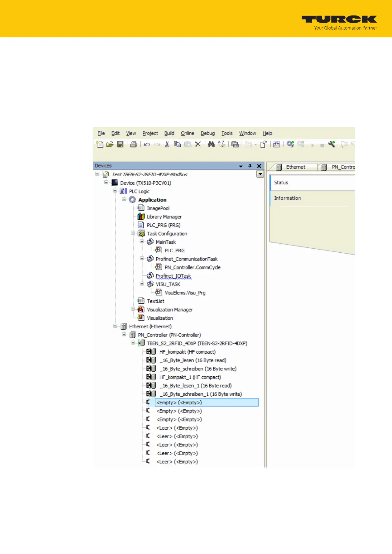Open the Debug menu
392x554 pixels.
coord(208,133)
